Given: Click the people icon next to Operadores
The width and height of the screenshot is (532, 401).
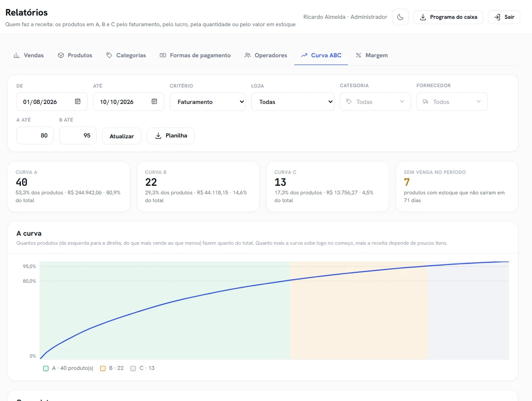Looking at the screenshot, I should point(248,55).
